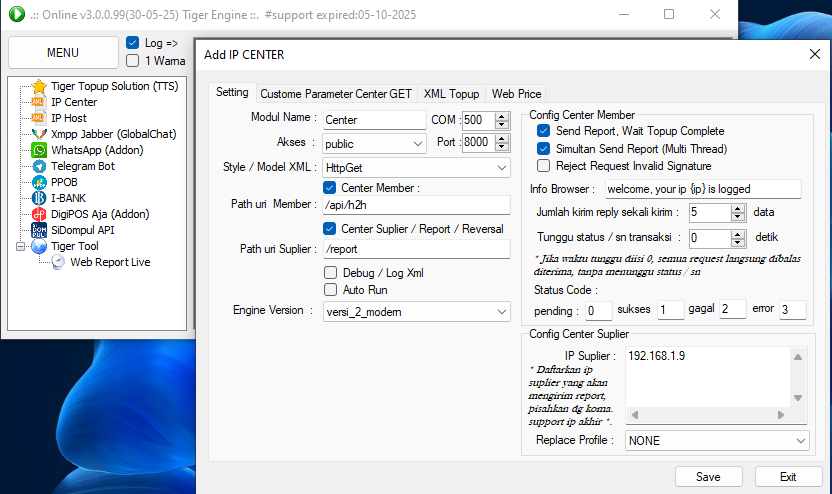Image resolution: width=832 pixels, height=494 pixels.
Task: Click the Save button
Action: [x=708, y=477]
